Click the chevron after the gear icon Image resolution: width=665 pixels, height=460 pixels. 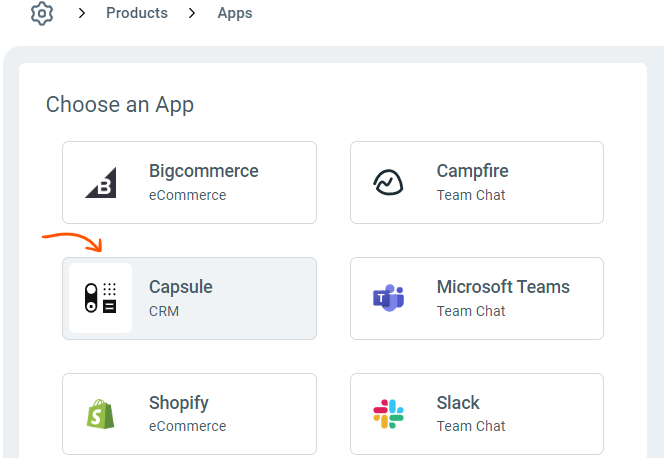[x=82, y=14]
